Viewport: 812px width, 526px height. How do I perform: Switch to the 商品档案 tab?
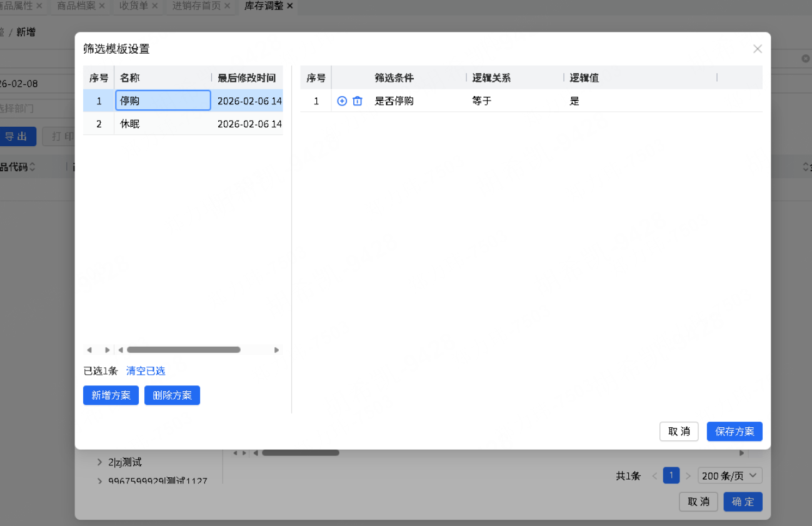pyautogui.click(x=76, y=6)
